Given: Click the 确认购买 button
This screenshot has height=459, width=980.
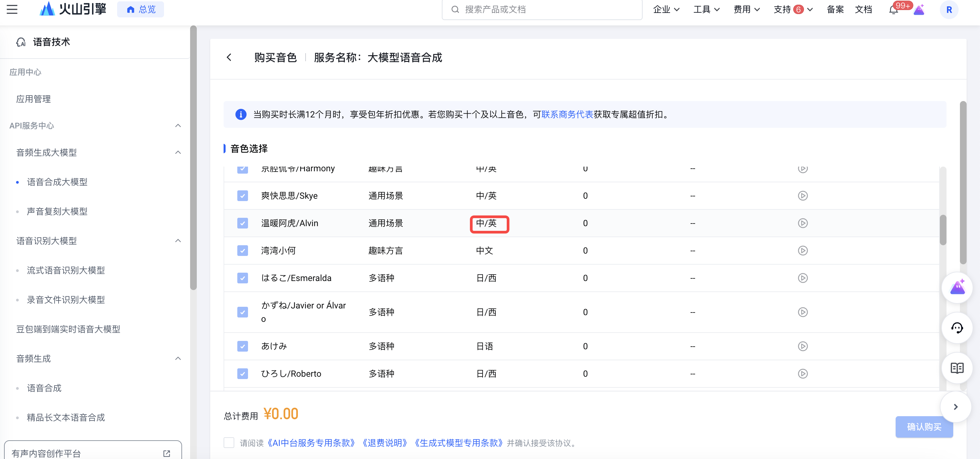Looking at the screenshot, I should [924, 427].
